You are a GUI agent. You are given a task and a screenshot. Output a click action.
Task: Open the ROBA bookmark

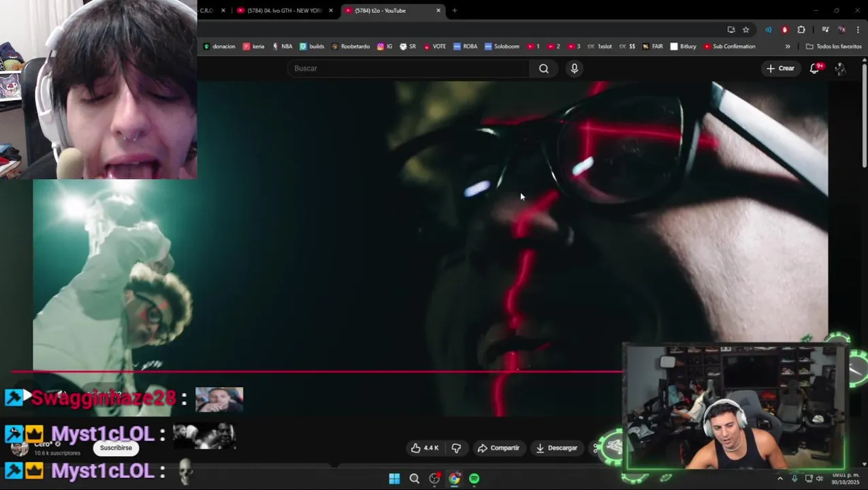465,46
